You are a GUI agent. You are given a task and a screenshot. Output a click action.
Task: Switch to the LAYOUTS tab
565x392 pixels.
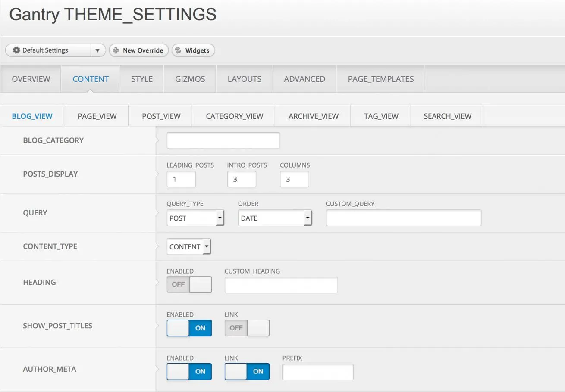[x=245, y=79]
